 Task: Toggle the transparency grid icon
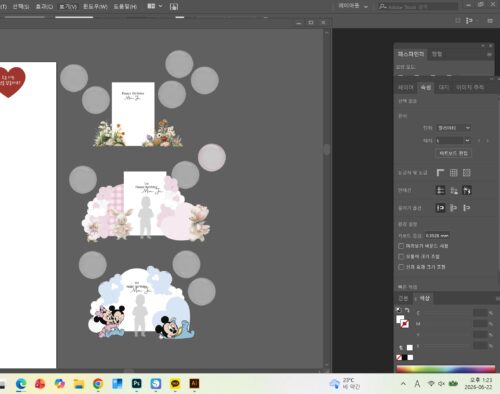pos(467,172)
